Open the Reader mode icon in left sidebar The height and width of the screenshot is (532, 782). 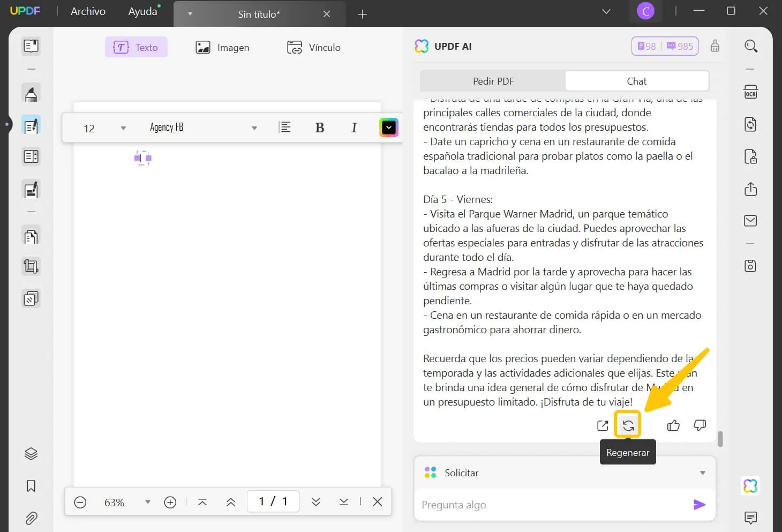(31, 46)
